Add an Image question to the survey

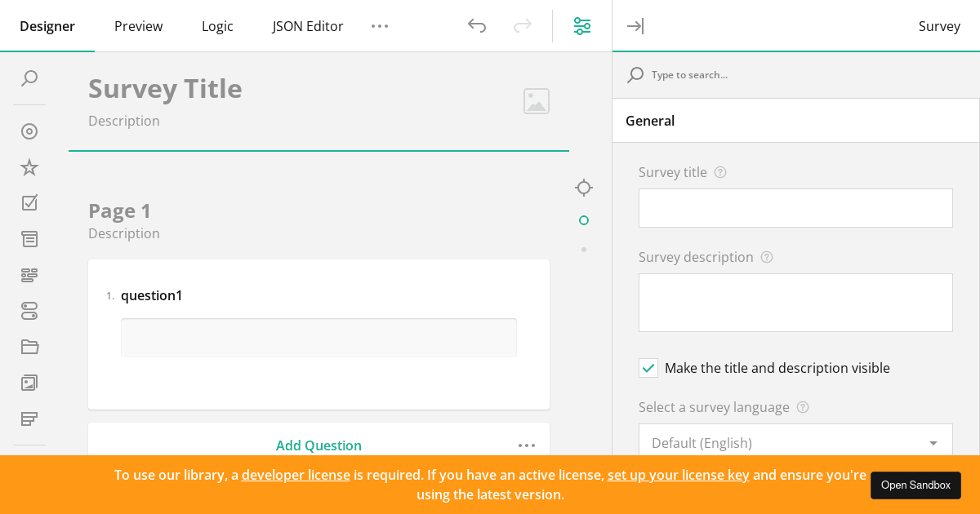pyautogui.click(x=29, y=383)
